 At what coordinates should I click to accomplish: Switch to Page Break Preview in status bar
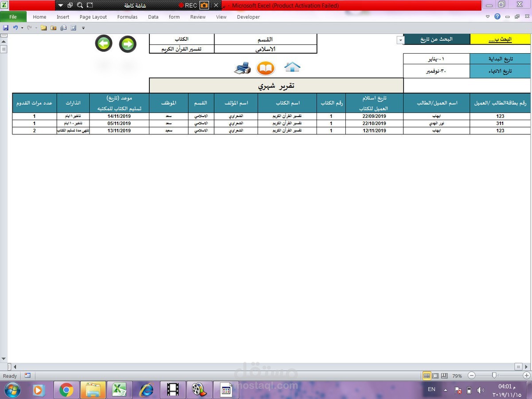coord(444,376)
